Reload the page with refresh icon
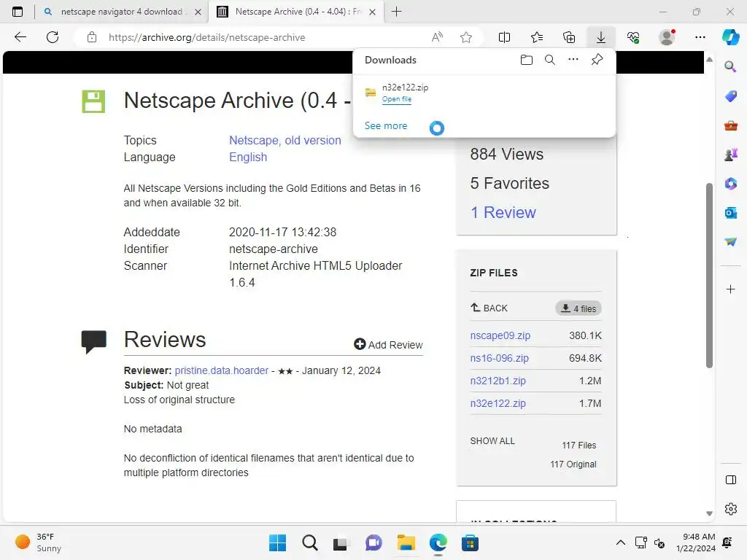This screenshot has height=560, width=747. [x=53, y=37]
